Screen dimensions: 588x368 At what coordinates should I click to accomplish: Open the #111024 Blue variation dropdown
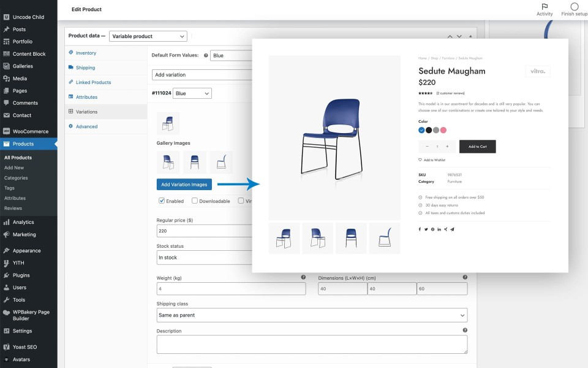click(192, 93)
